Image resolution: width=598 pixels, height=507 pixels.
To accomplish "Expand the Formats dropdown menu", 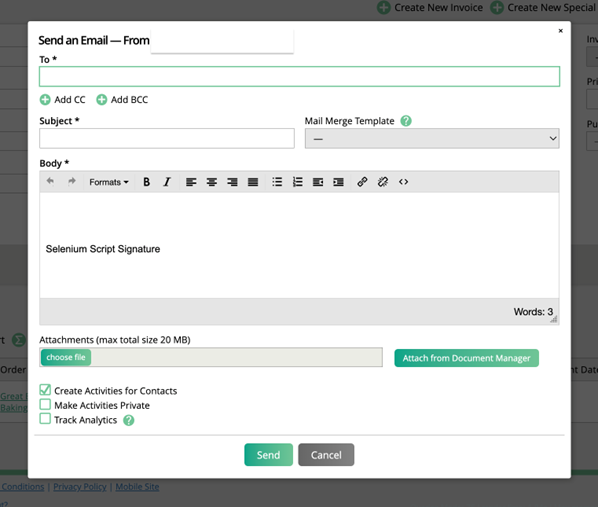I will pyautogui.click(x=109, y=182).
